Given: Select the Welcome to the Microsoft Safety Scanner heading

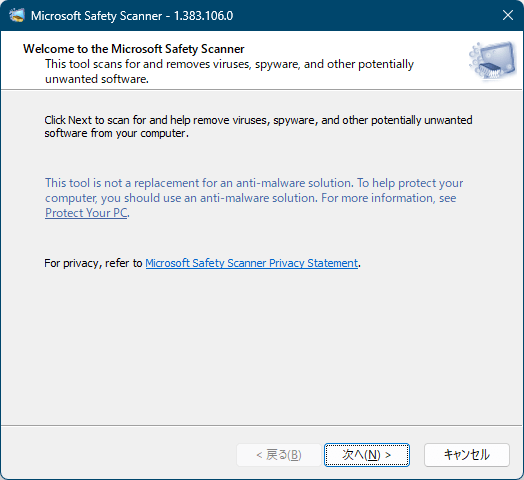Looking at the screenshot, I should (134, 49).
